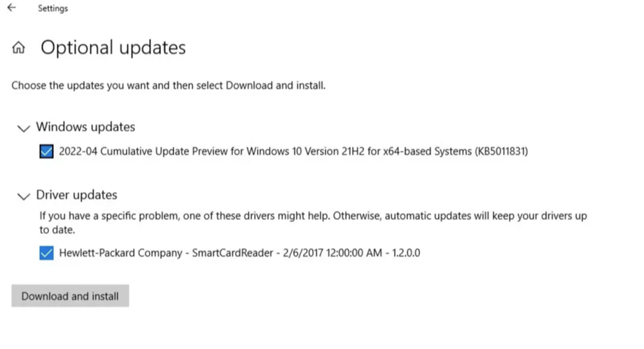The height and width of the screenshot is (349, 644).
Task: Click the driver help description paragraph
Action: (x=313, y=222)
